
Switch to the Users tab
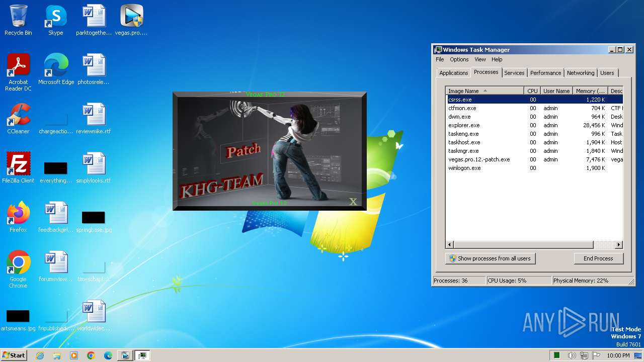pos(607,73)
